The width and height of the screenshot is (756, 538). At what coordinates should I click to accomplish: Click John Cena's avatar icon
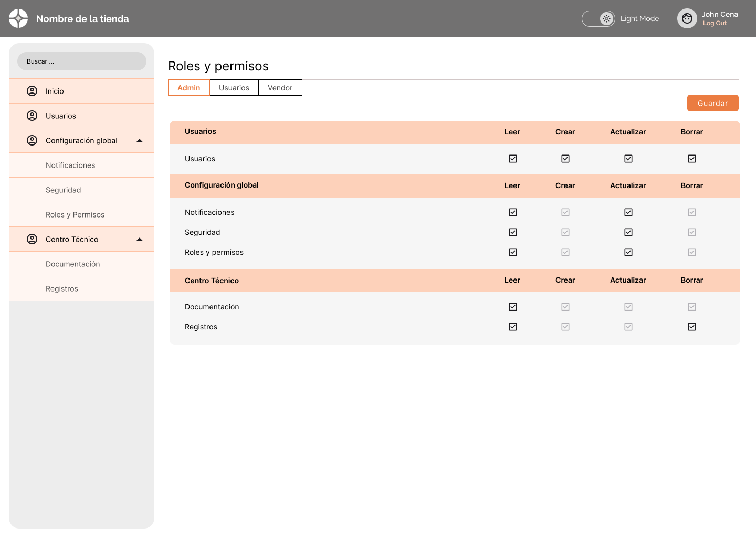click(687, 18)
